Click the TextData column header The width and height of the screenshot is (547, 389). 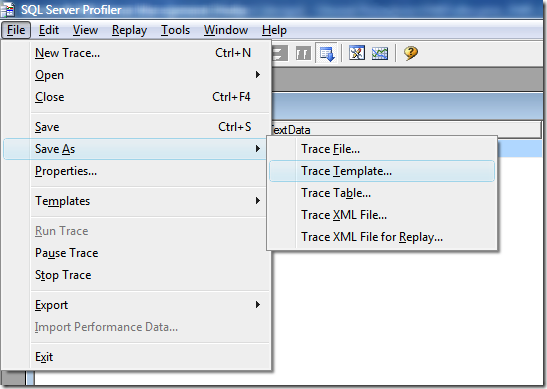(406, 129)
